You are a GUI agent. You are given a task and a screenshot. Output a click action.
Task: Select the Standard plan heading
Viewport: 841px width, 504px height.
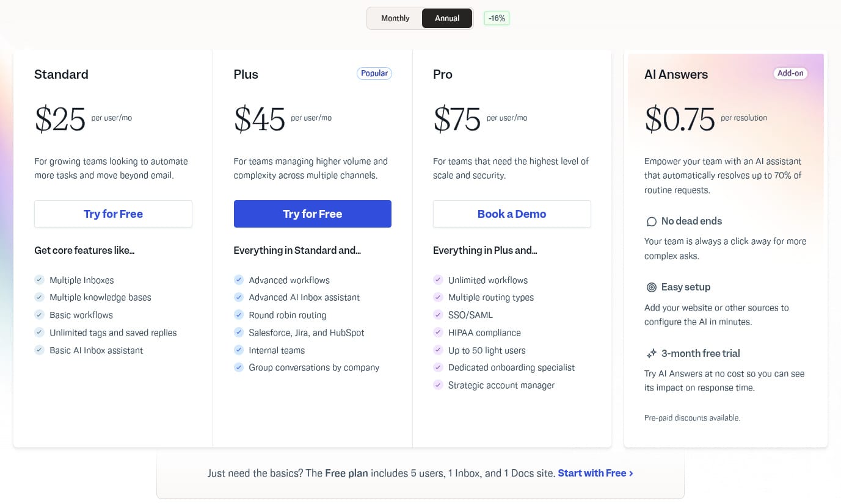click(x=61, y=74)
